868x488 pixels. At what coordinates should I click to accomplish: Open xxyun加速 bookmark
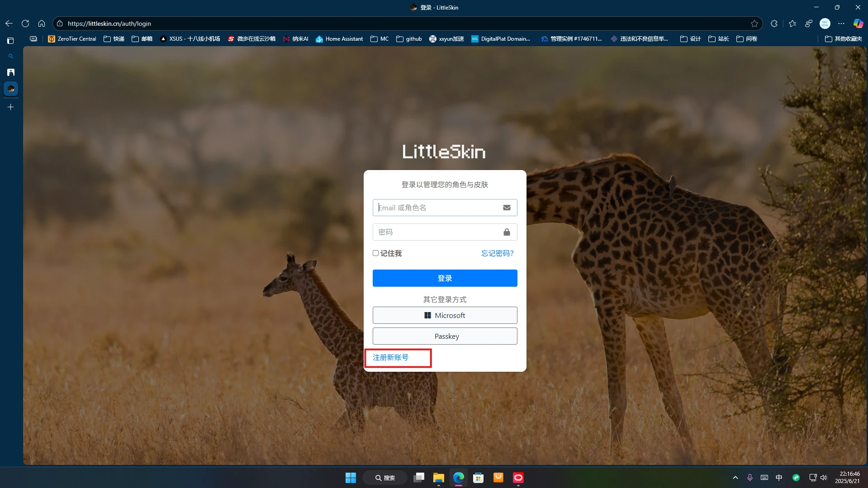(x=447, y=39)
